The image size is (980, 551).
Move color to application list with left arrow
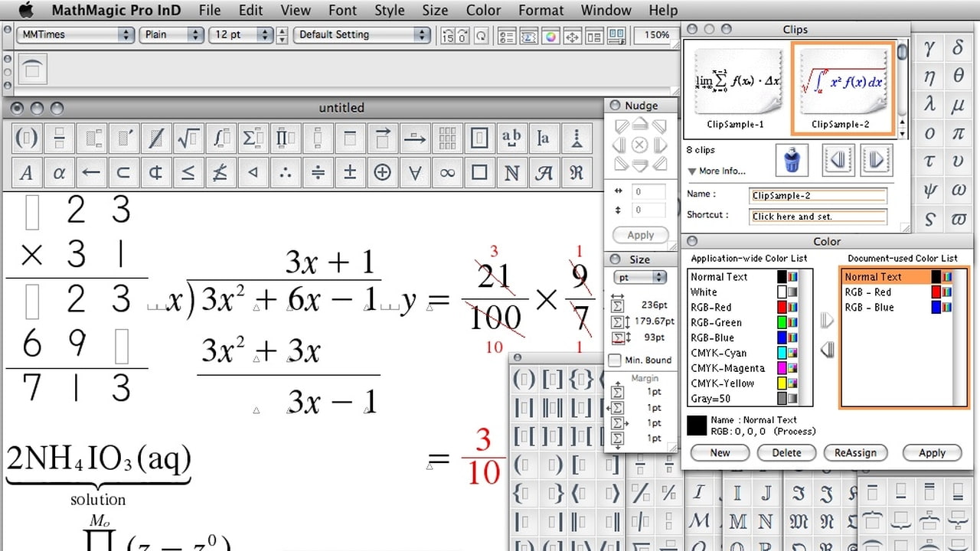826,350
